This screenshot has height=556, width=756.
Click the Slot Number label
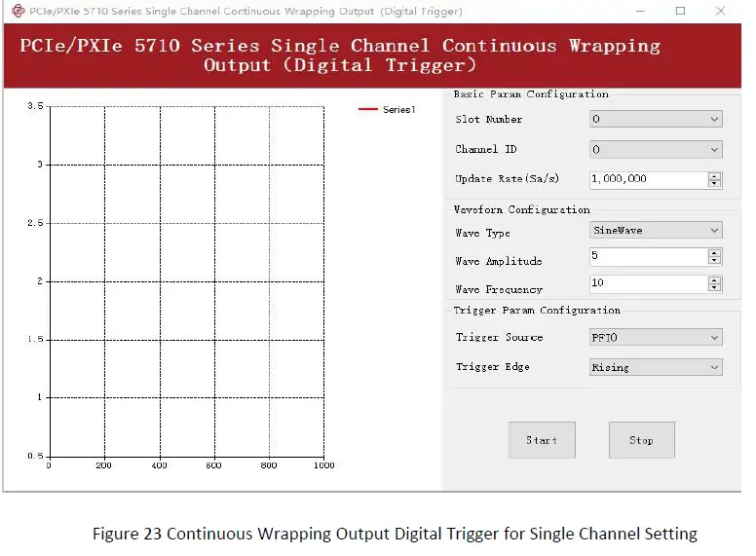coord(489,119)
